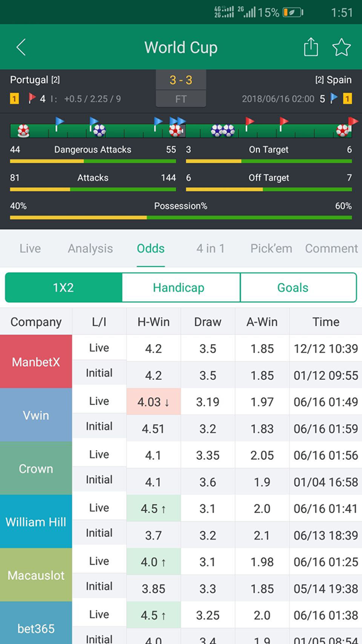The width and height of the screenshot is (362, 644).
Task: Tap the favorite star icon
Action: [341, 47]
